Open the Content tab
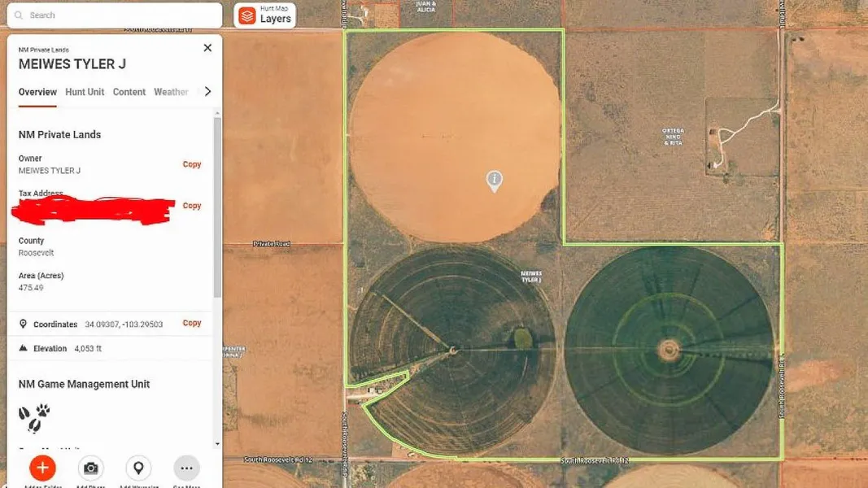Viewport: 868px width, 488px height. [129, 92]
